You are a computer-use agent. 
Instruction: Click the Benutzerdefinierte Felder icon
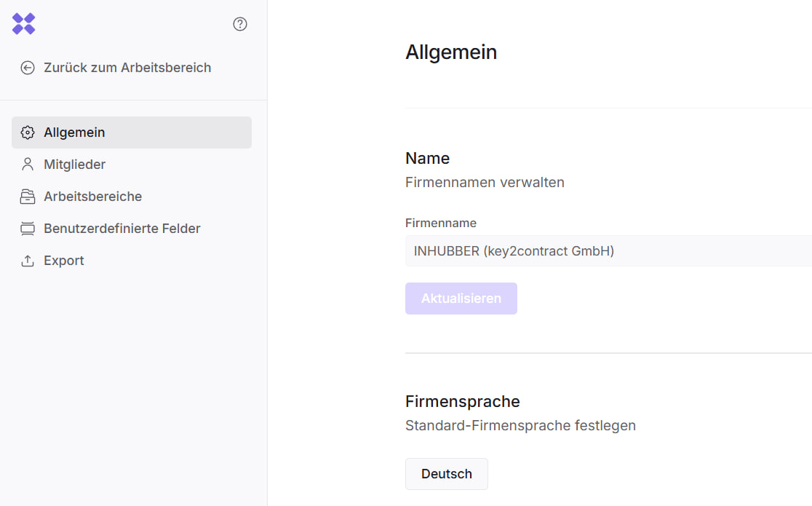28,229
